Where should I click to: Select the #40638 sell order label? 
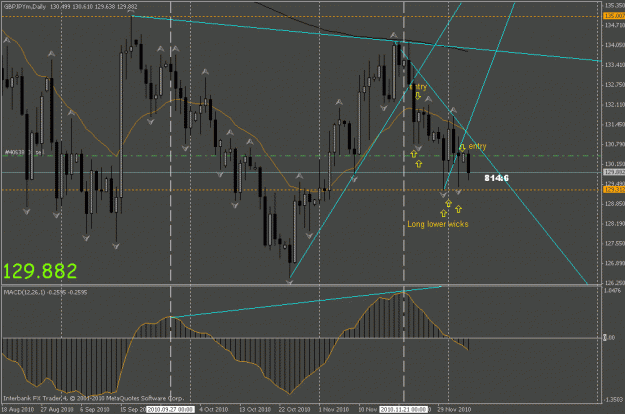coord(23,152)
